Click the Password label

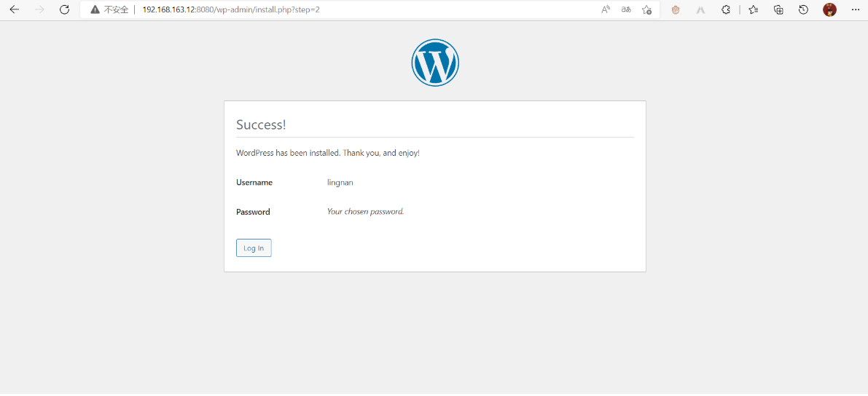[253, 212]
